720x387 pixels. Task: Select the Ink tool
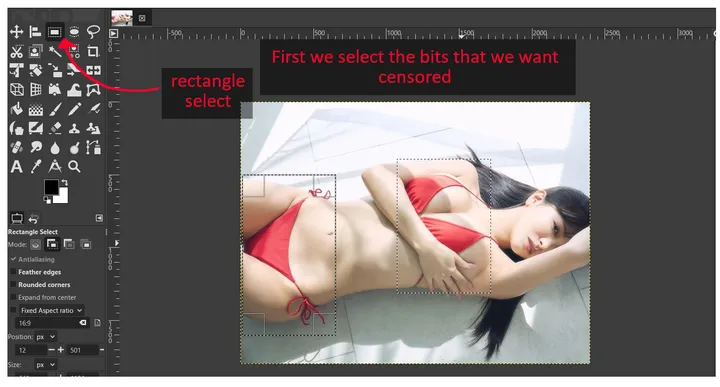tap(17, 128)
